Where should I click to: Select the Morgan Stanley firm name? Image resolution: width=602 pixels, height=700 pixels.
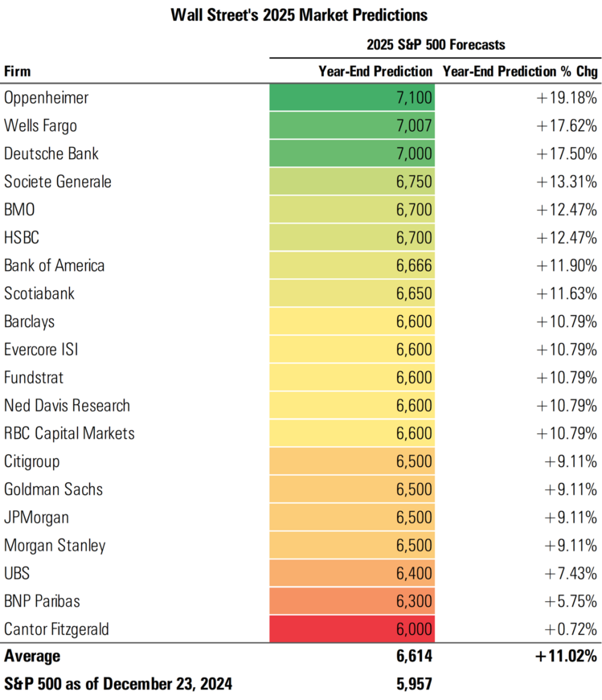(x=55, y=546)
